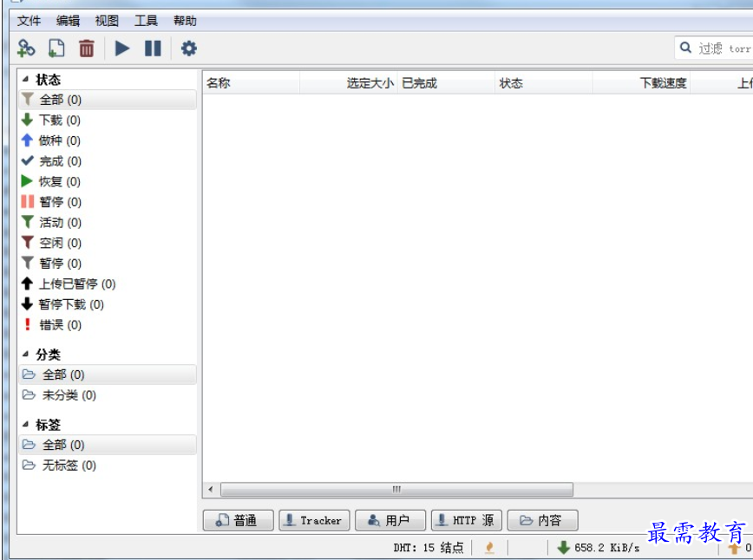Click the add torrent link toolbar icon
This screenshot has height=560, width=753.
(x=26, y=49)
